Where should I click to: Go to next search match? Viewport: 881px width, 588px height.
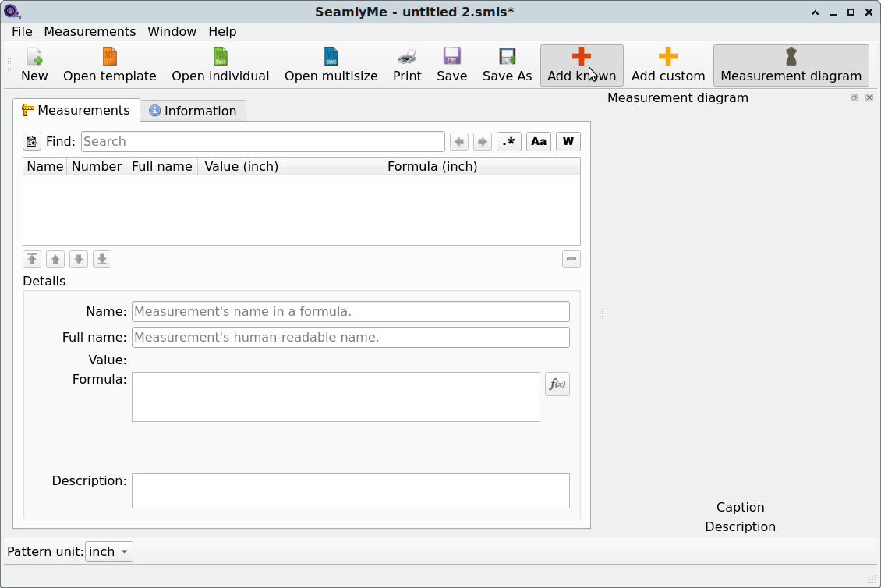482,142
